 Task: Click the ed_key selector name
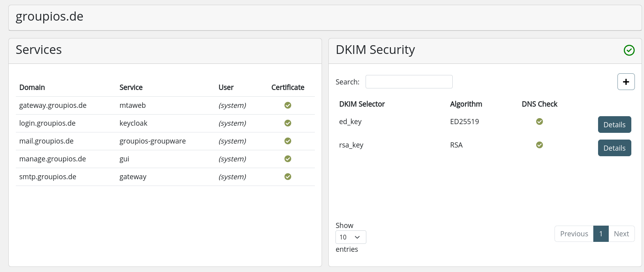click(x=350, y=122)
